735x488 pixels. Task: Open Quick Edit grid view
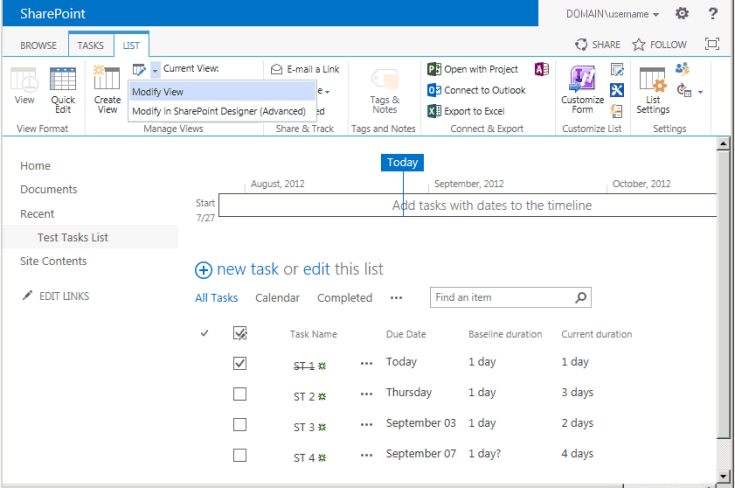click(63, 90)
